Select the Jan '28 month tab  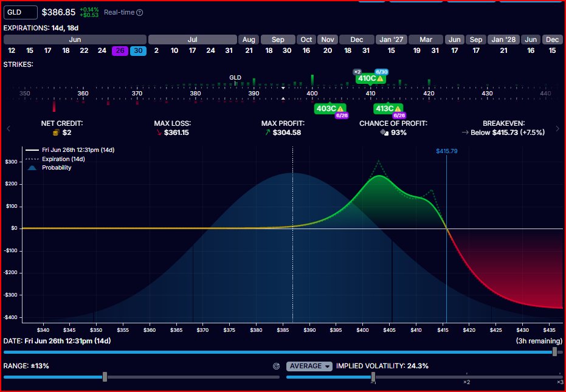pos(503,40)
